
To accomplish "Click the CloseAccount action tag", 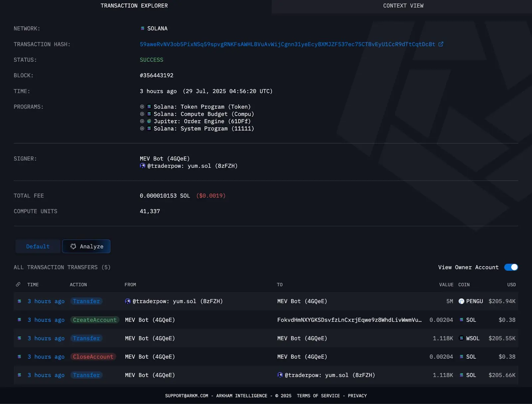I will (93, 357).
